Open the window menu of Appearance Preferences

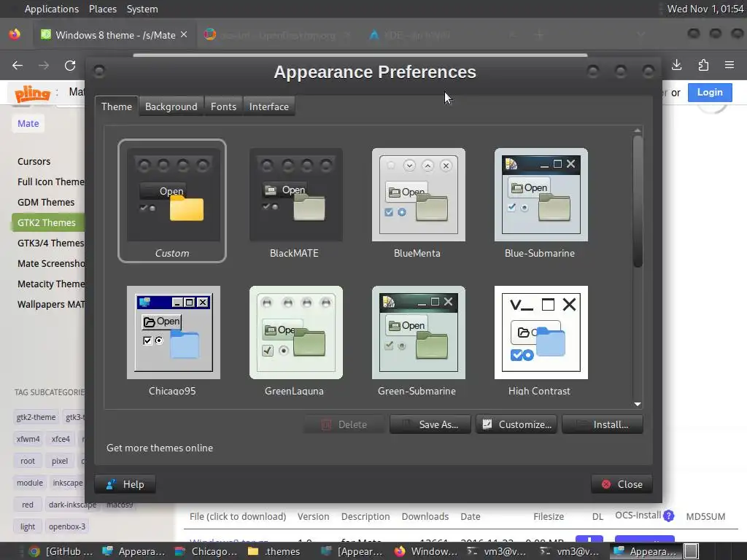pos(99,71)
